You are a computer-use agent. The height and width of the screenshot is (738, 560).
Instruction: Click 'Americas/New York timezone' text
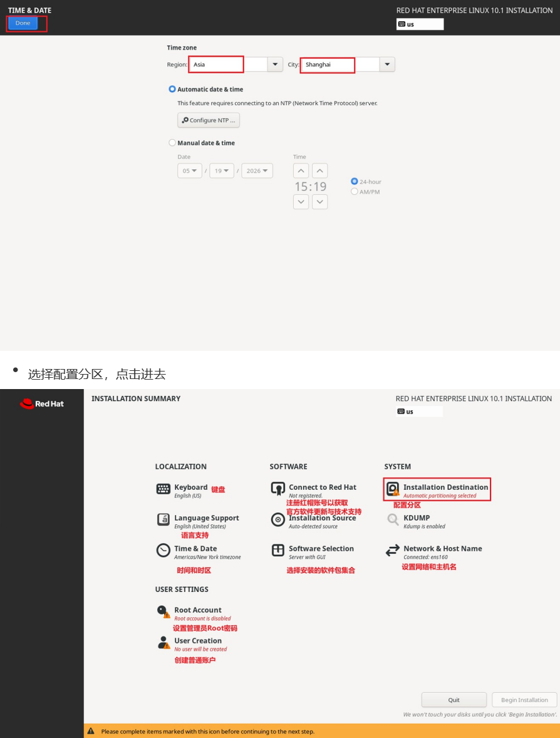[207, 557]
